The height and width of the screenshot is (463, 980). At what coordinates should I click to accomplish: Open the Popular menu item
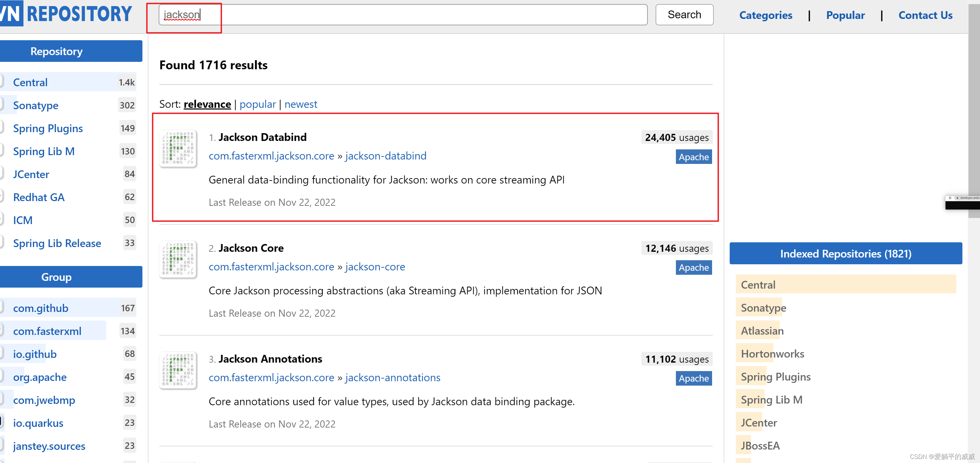pos(845,15)
